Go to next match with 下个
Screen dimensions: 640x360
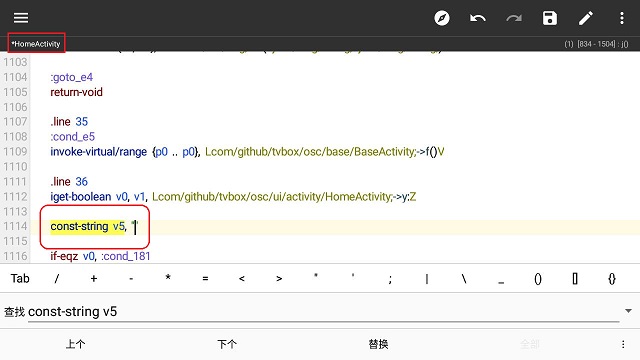(x=227, y=344)
